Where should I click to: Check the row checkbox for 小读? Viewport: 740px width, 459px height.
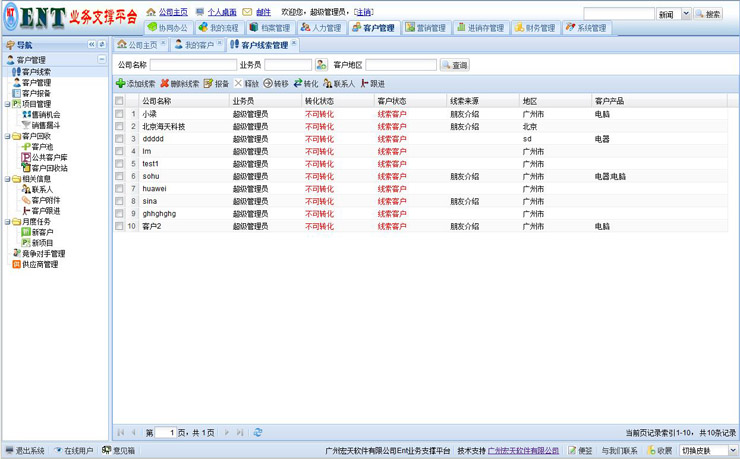pyautogui.click(x=120, y=115)
